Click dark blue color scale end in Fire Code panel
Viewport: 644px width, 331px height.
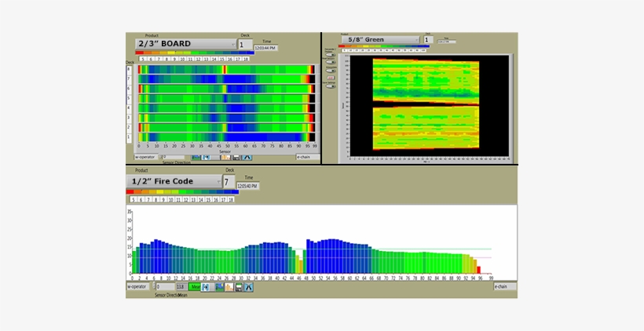(235, 191)
